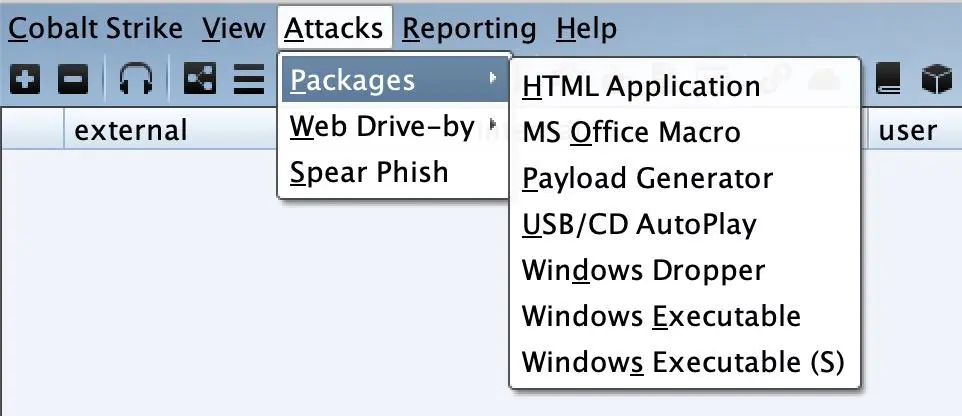Show session table with three-lines icon
Viewport: 962px width, 416px height.
248,79
